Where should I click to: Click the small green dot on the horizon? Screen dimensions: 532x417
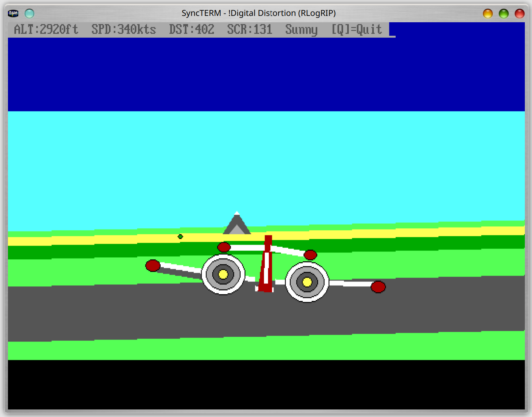coord(180,237)
